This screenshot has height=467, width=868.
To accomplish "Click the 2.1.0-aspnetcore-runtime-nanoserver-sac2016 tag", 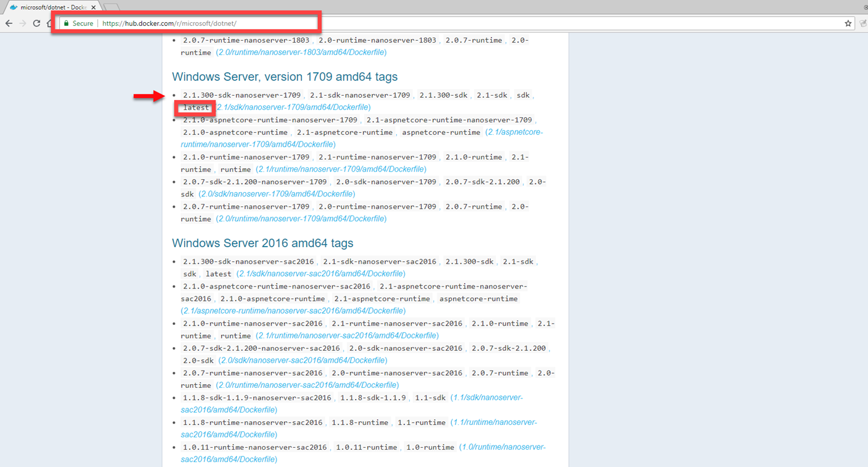I will (277, 286).
